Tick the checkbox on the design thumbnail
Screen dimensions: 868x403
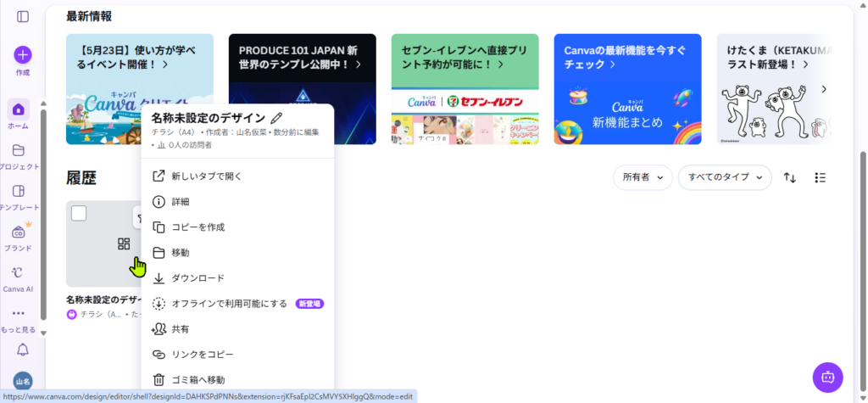79,214
